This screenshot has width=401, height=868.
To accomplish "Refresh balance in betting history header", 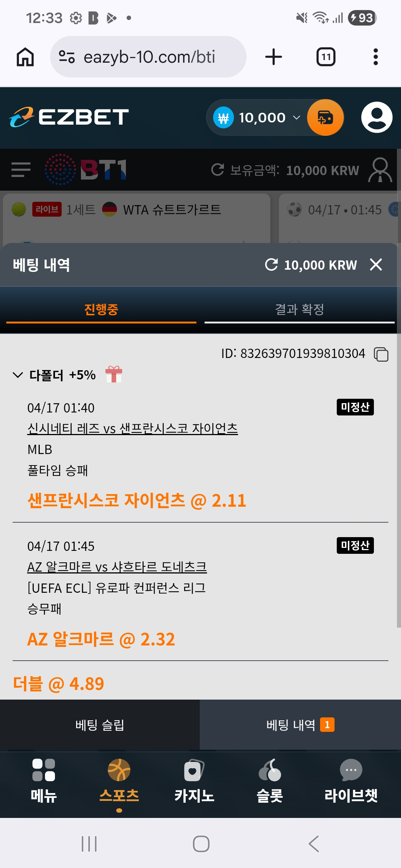I will tap(271, 264).
